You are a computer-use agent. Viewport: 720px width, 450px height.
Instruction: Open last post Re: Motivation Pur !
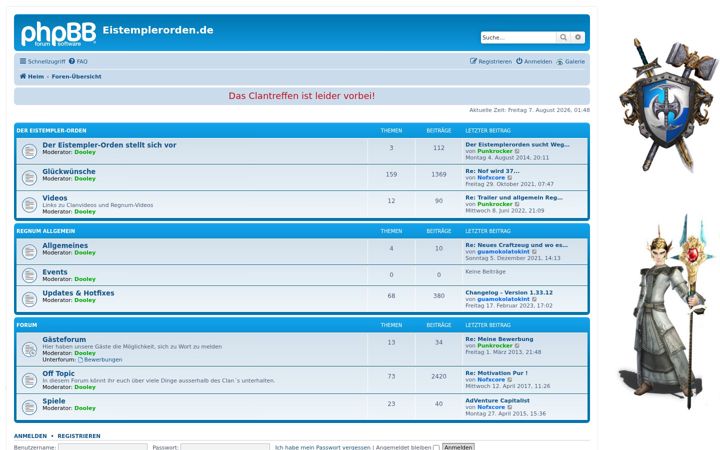tap(496, 373)
